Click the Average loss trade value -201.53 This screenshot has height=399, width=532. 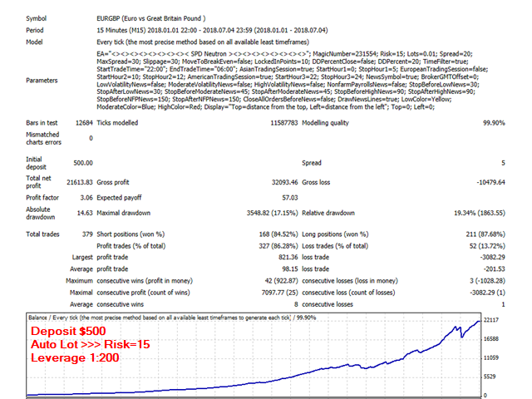pos(494,268)
